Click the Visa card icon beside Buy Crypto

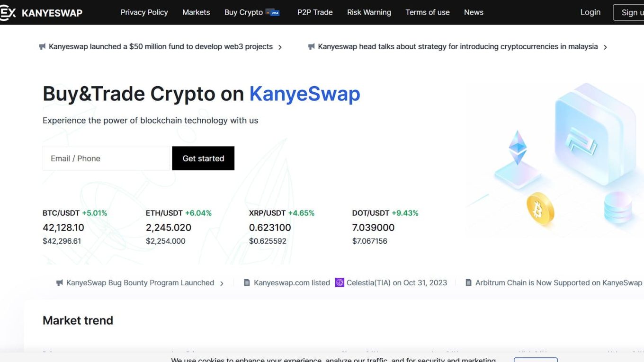[273, 12]
